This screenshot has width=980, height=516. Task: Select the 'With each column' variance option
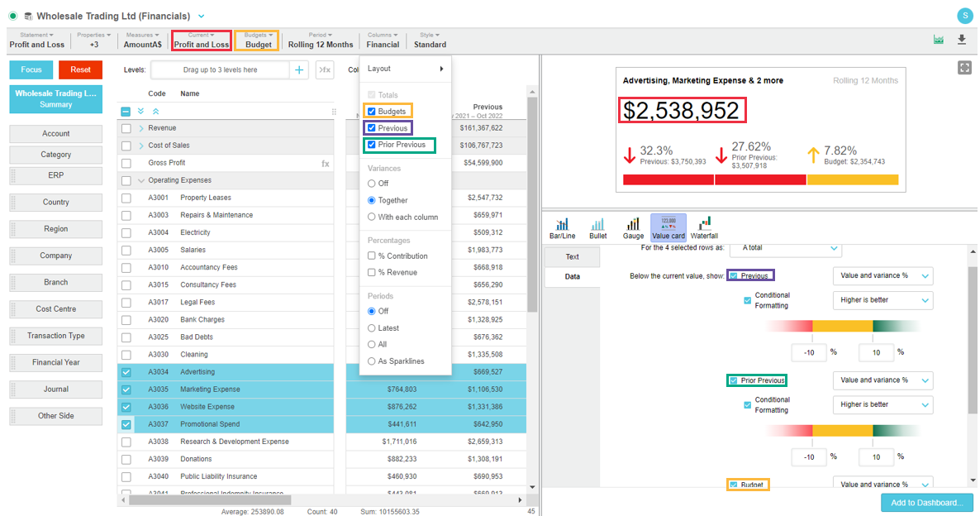pyautogui.click(x=372, y=217)
